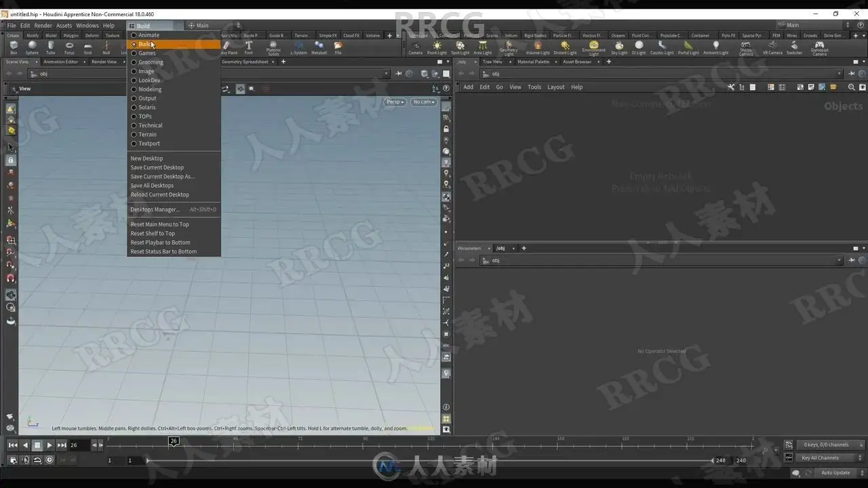Click the Tube shelf tool
Screen dimensions: 868x488
click(x=50, y=47)
